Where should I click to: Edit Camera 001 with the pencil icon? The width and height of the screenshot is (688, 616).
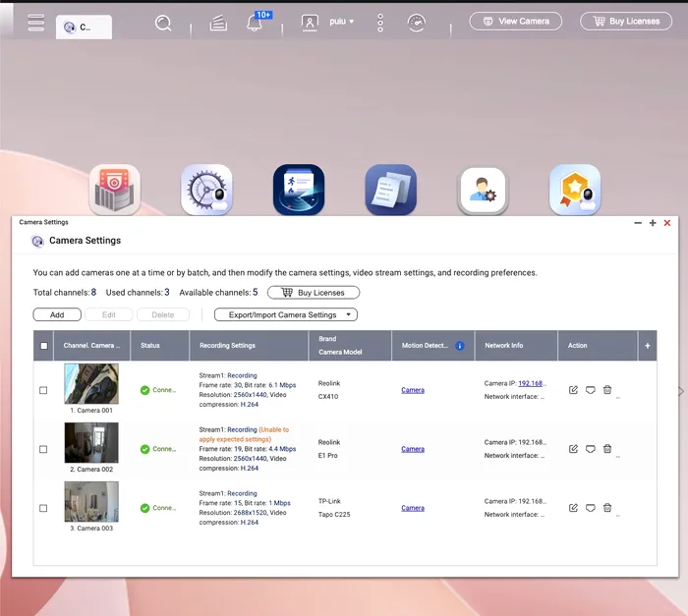[x=573, y=390]
